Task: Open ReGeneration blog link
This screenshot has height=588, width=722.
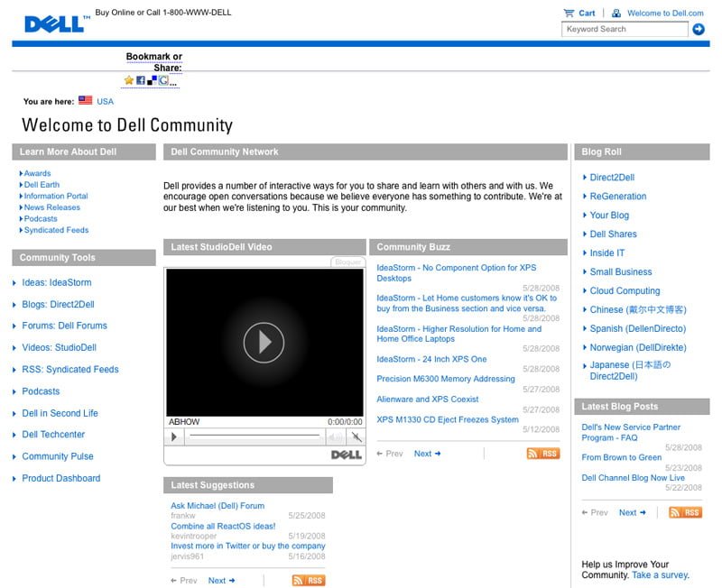Action: 618,197
